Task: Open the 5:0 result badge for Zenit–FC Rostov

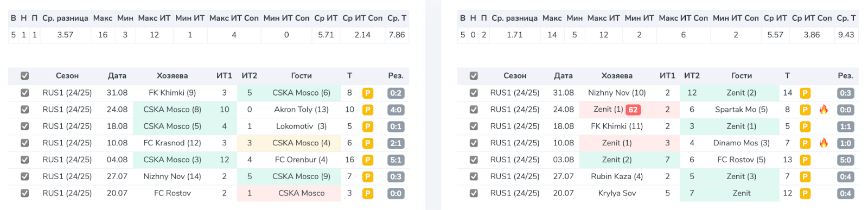Action: 845,160
